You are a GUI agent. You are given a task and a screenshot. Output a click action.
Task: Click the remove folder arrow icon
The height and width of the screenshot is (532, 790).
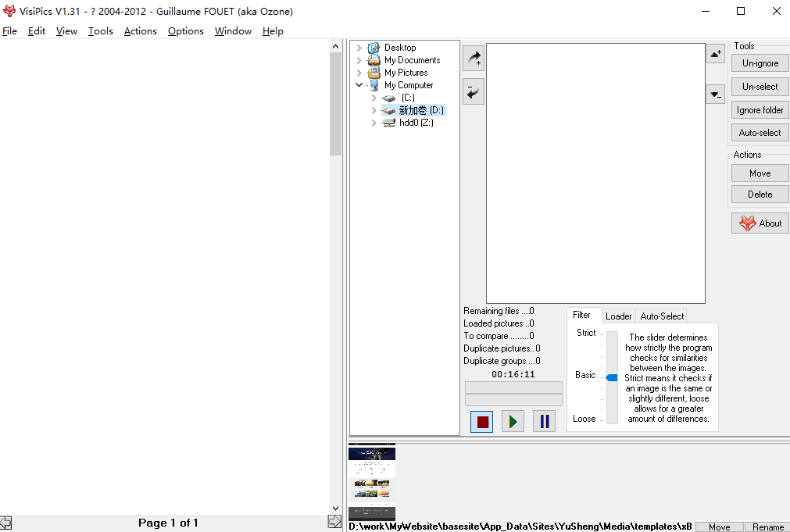pos(474,91)
